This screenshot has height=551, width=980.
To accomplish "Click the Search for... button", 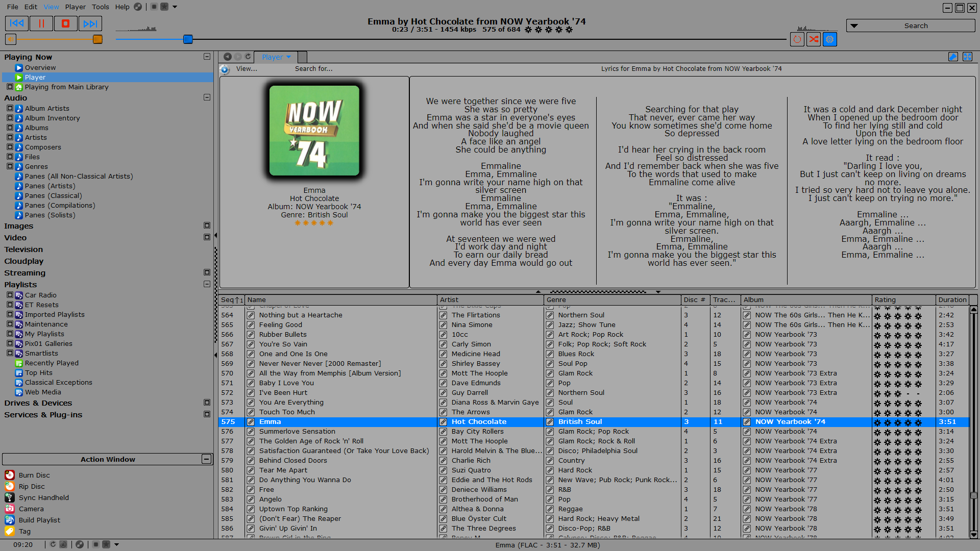I will 313,68.
